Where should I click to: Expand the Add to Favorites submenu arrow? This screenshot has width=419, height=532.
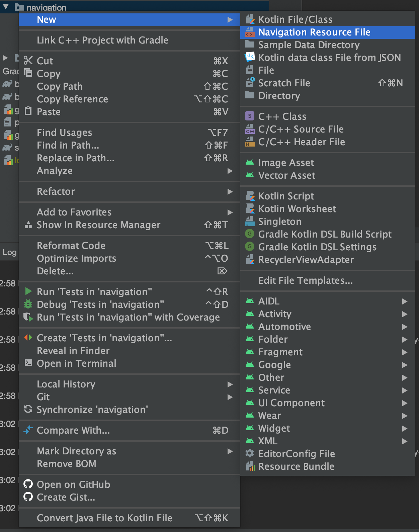point(230,212)
